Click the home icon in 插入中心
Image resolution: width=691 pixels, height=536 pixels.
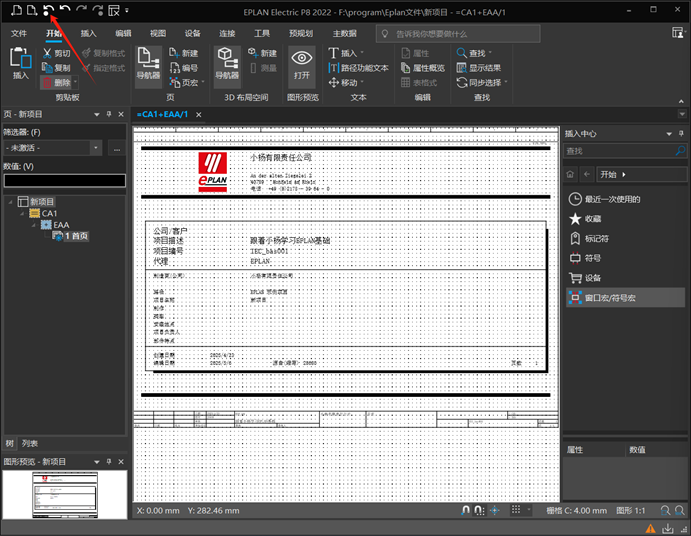tap(570, 175)
